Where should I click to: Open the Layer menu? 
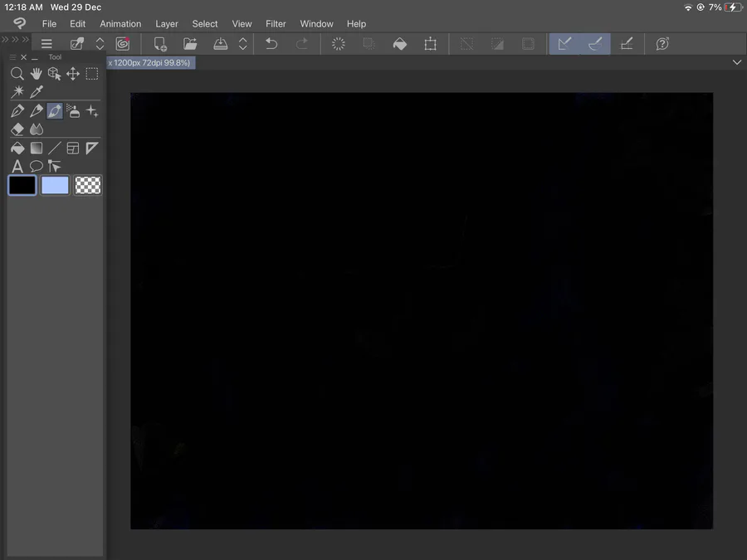[x=167, y=24]
